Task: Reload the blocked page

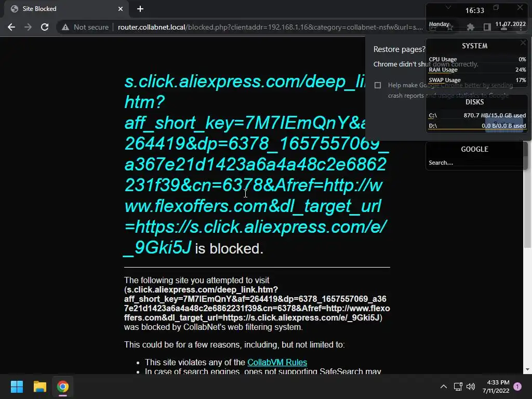Action: [45, 27]
